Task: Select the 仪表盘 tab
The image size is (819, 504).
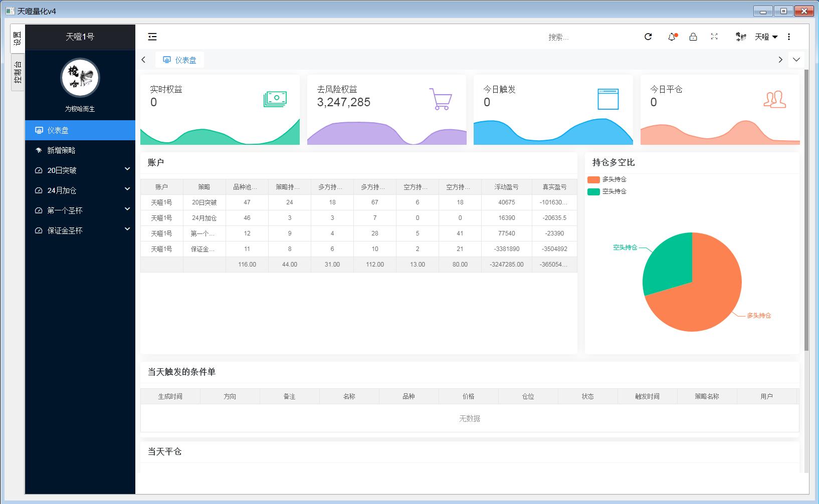Action: (179, 60)
